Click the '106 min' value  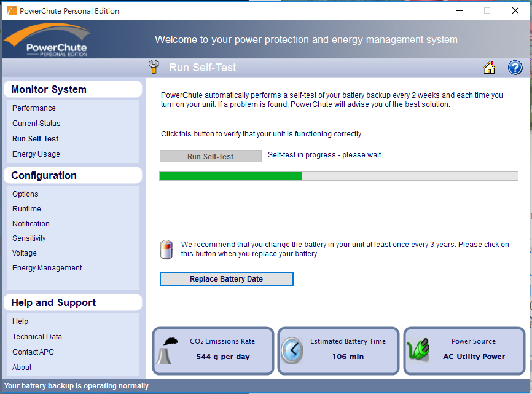coord(348,357)
